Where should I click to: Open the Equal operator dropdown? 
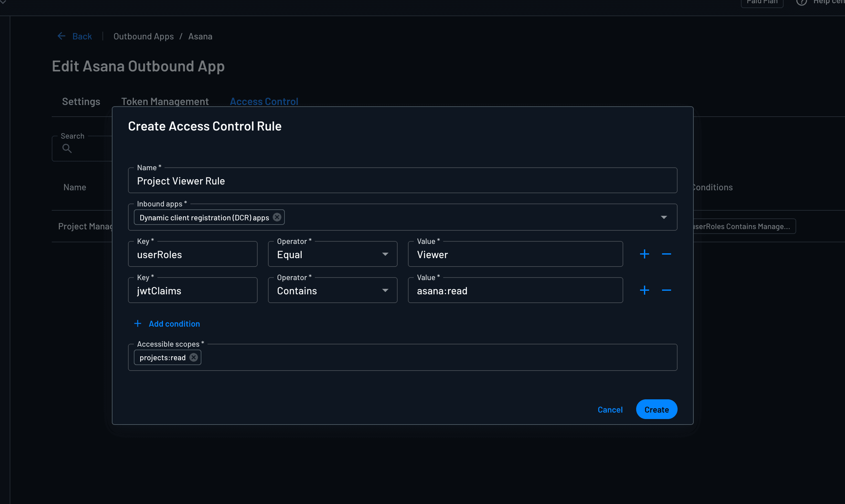tap(332, 254)
